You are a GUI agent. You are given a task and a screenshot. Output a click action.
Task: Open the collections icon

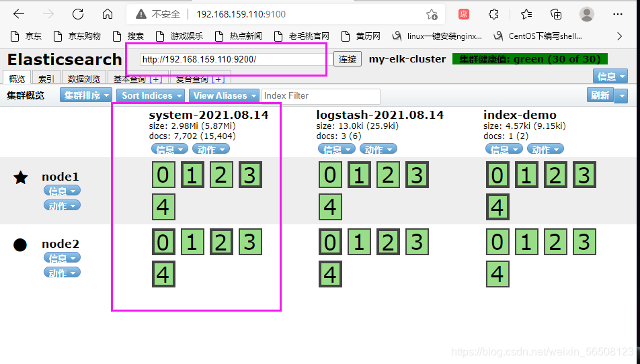pos(556,14)
